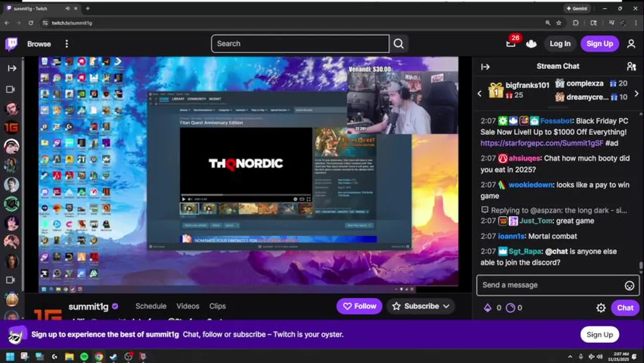Switch to the Videos tab
Viewport: 644px width, 363px height.
(188, 306)
